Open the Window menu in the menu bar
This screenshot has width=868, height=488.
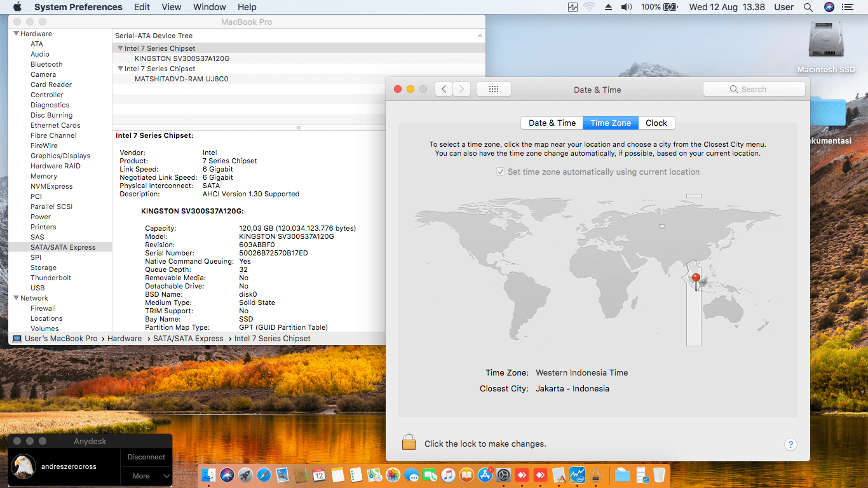tap(209, 7)
